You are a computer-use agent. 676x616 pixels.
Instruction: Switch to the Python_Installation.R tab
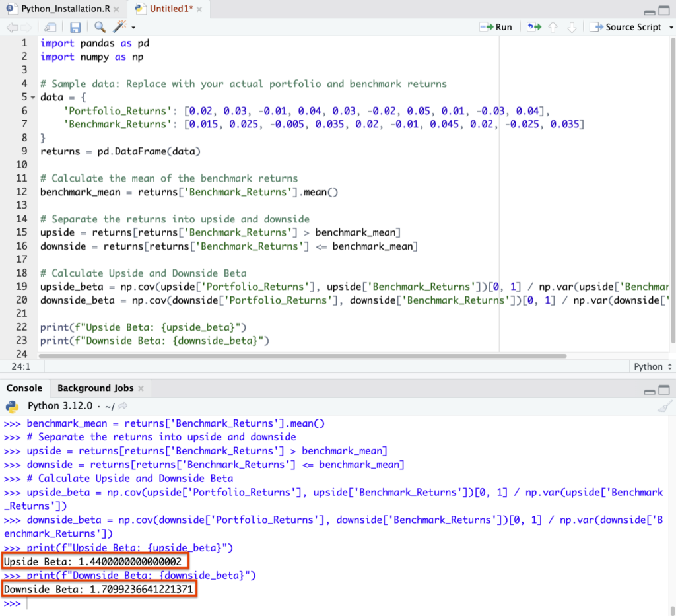coord(61,9)
